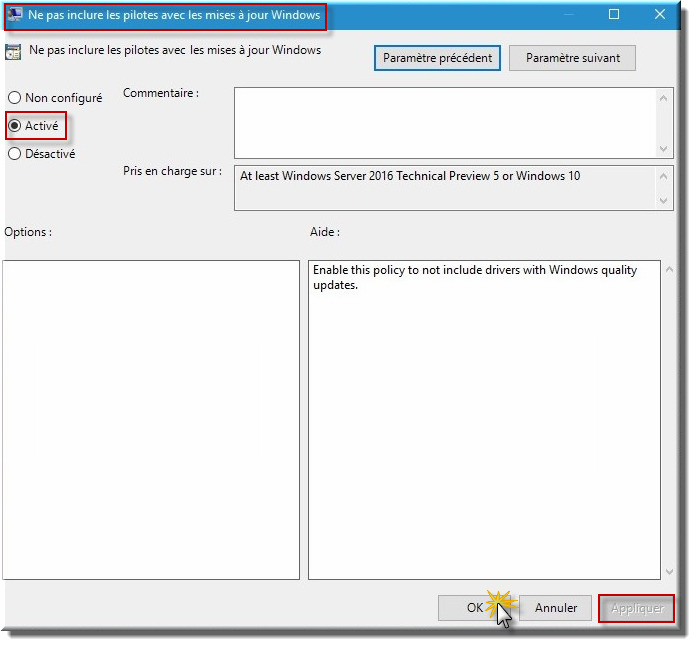Image resolution: width=696 pixels, height=646 pixels.
Task: Click the Options : label
Action: 28,233
